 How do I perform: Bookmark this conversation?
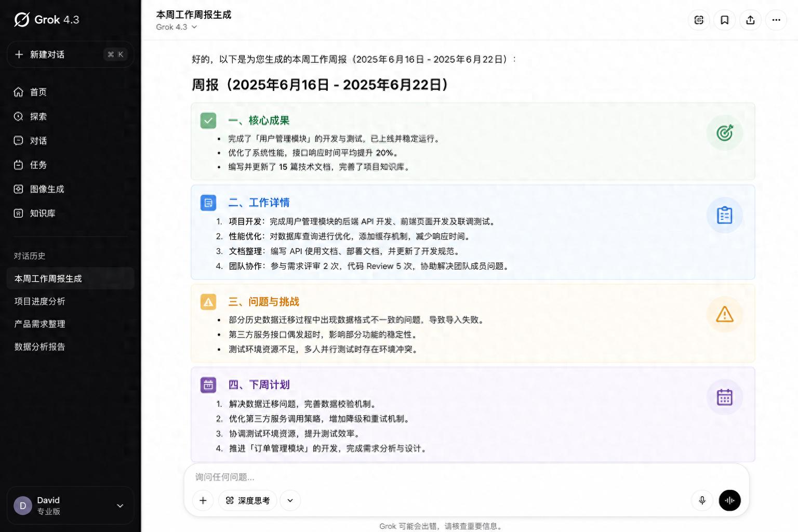click(724, 20)
